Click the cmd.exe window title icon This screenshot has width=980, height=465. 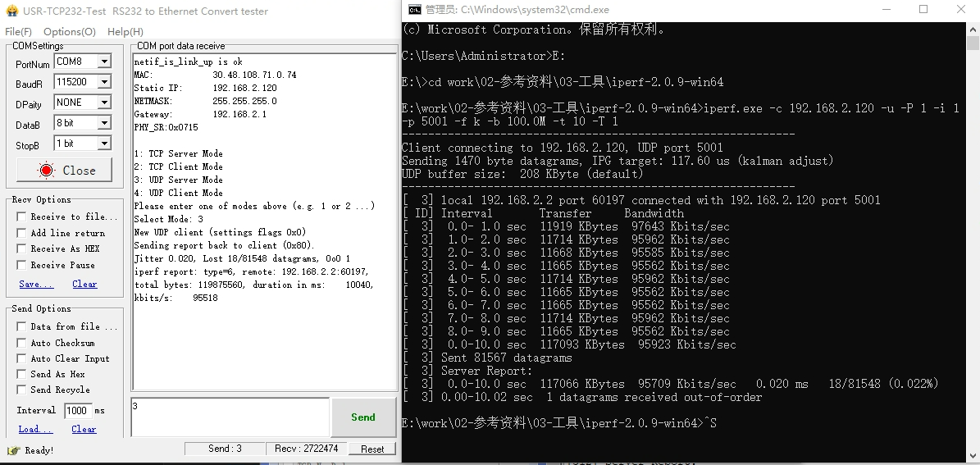414,9
